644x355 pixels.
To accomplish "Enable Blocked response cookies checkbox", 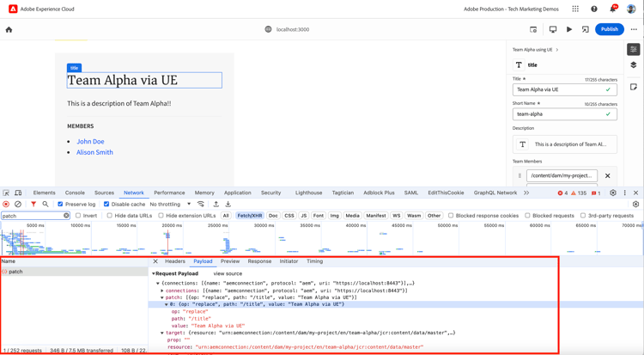I will pos(451,216).
